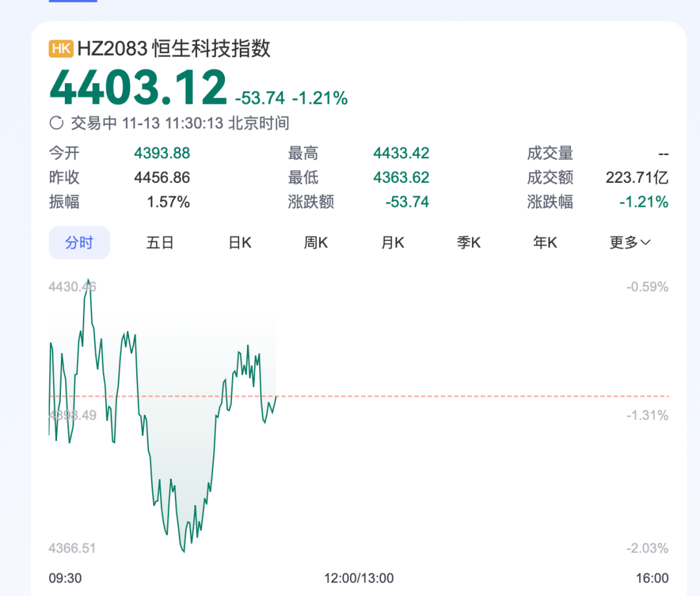700x596 pixels.
Task: Click the 16:00 time axis label
Action: [652, 578]
